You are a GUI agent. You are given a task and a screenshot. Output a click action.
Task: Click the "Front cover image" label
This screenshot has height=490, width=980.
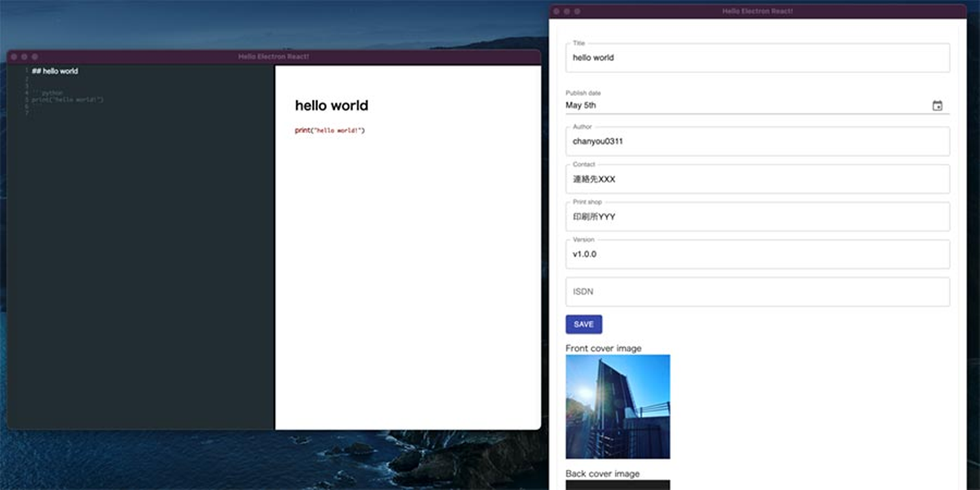(604, 348)
